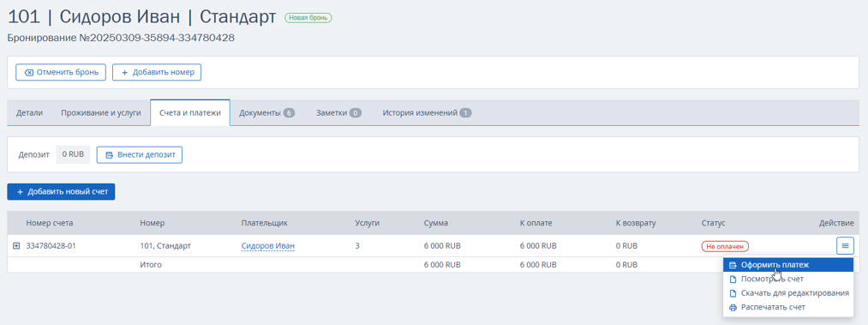Screen dimensions: 868x325
Task: Open payer link Сидоров Иван
Action: click(268, 245)
